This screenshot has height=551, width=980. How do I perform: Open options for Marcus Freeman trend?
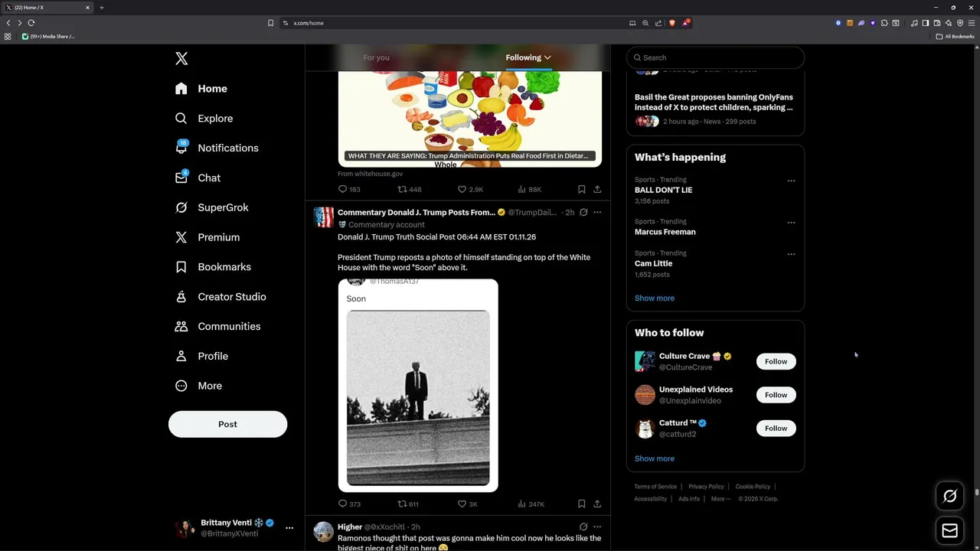(x=791, y=223)
